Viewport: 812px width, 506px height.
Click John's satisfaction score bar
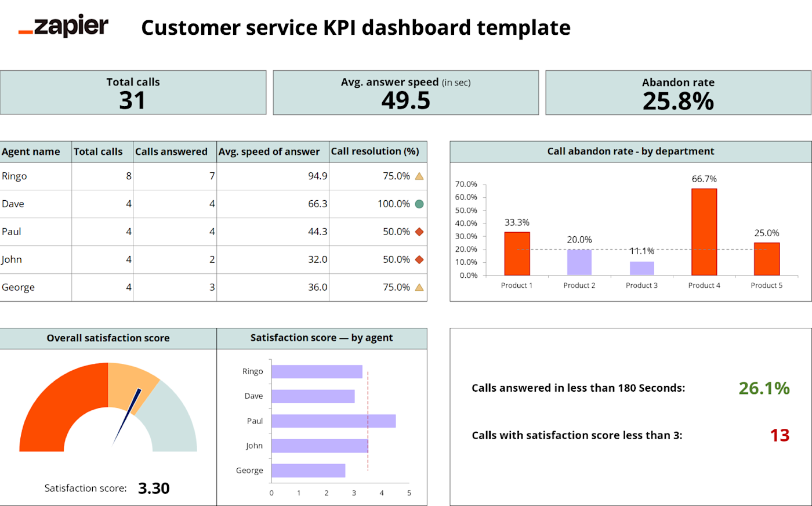pyautogui.click(x=320, y=446)
